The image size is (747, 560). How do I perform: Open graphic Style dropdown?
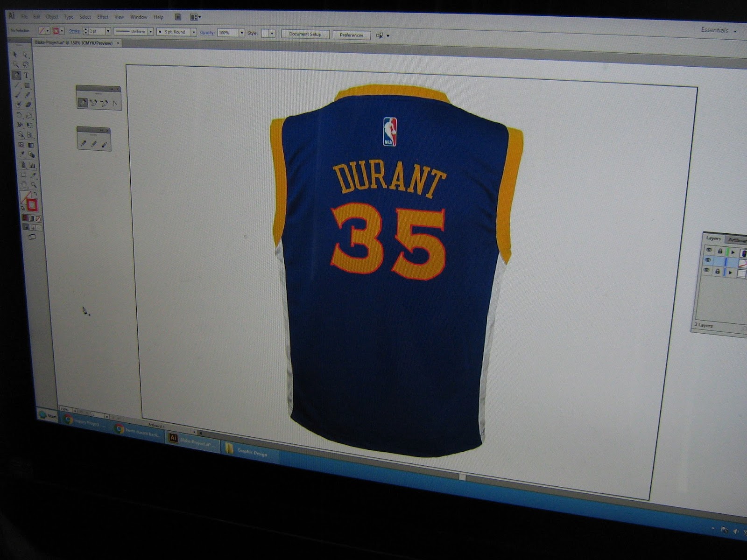(272, 33)
